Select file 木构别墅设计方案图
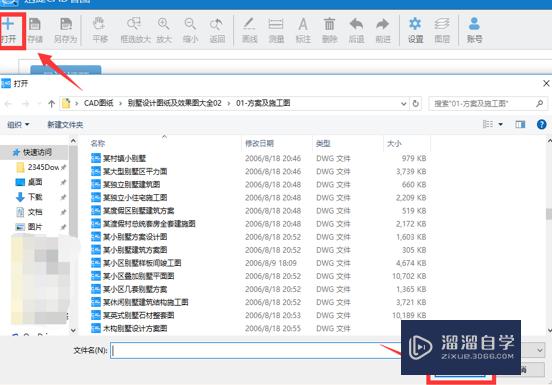The image size is (552, 385). pos(135,328)
